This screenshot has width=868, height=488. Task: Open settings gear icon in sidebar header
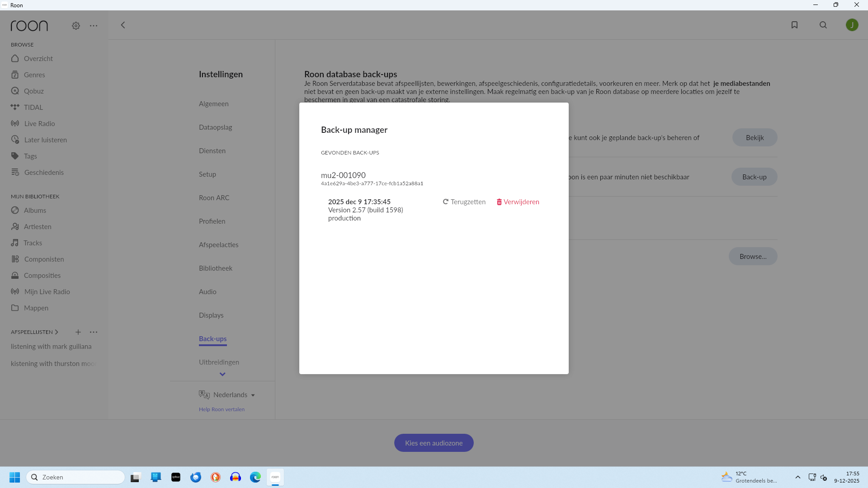(x=76, y=26)
